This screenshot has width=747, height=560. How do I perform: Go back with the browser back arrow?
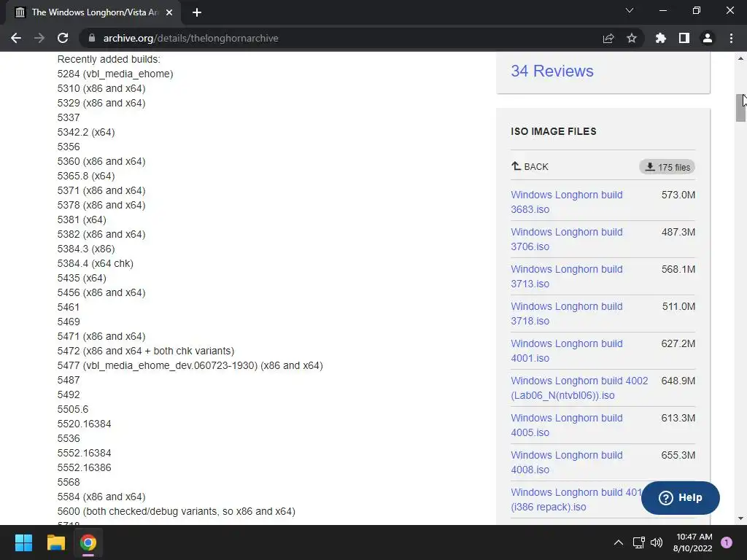tap(16, 38)
